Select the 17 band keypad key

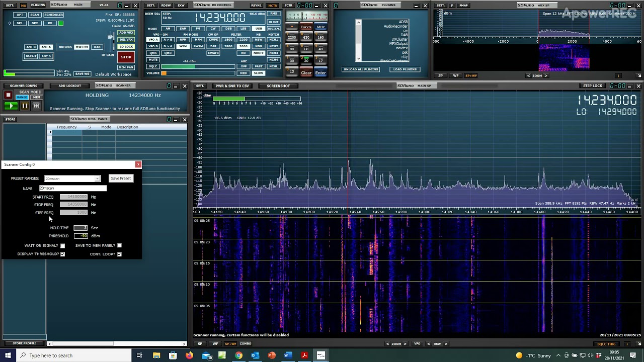[x=320, y=60]
